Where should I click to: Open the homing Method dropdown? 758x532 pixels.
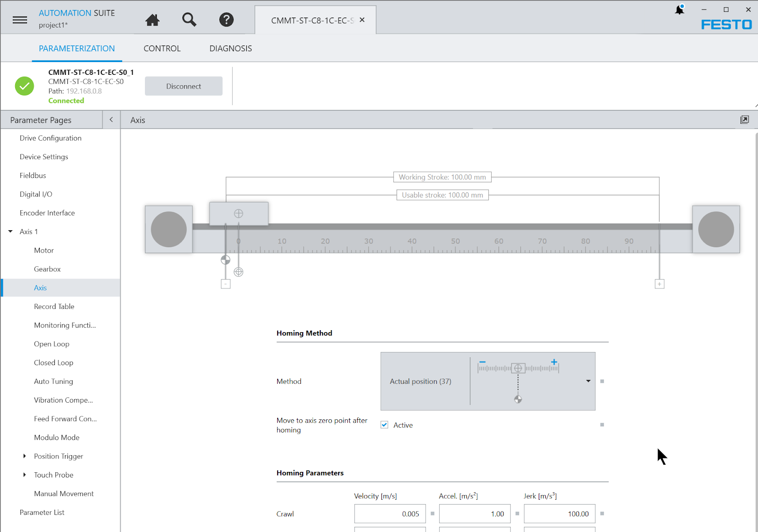point(488,381)
